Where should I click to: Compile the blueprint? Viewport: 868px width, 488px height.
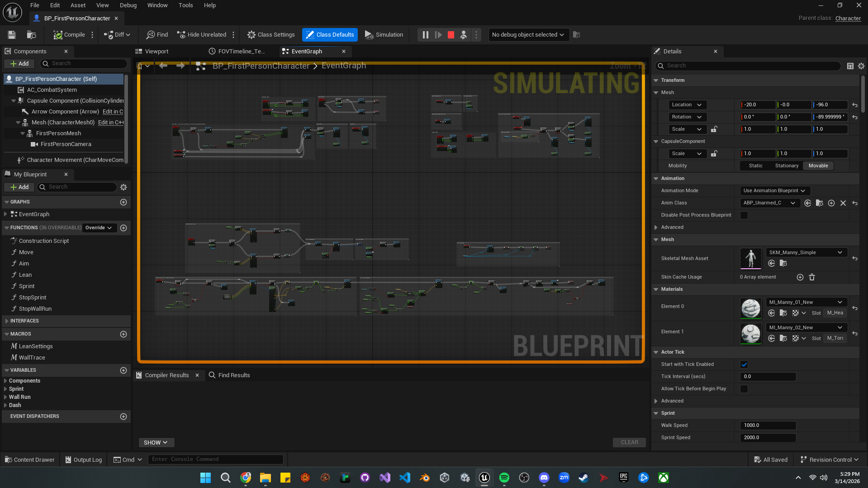[69, 35]
